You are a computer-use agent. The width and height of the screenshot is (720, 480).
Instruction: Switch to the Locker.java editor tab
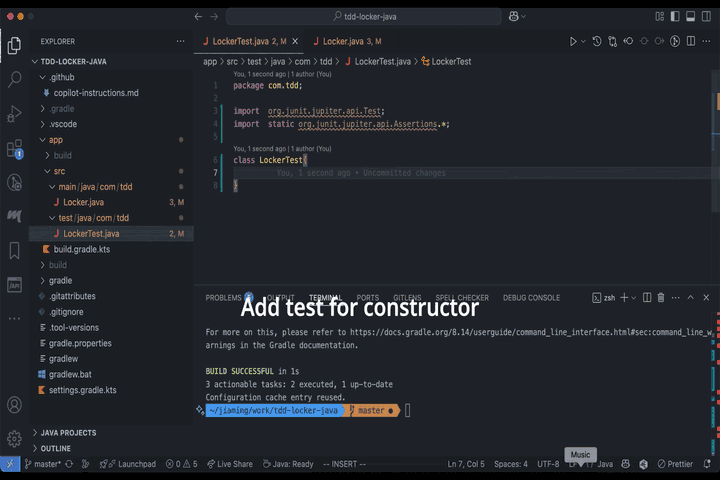(x=347, y=41)
